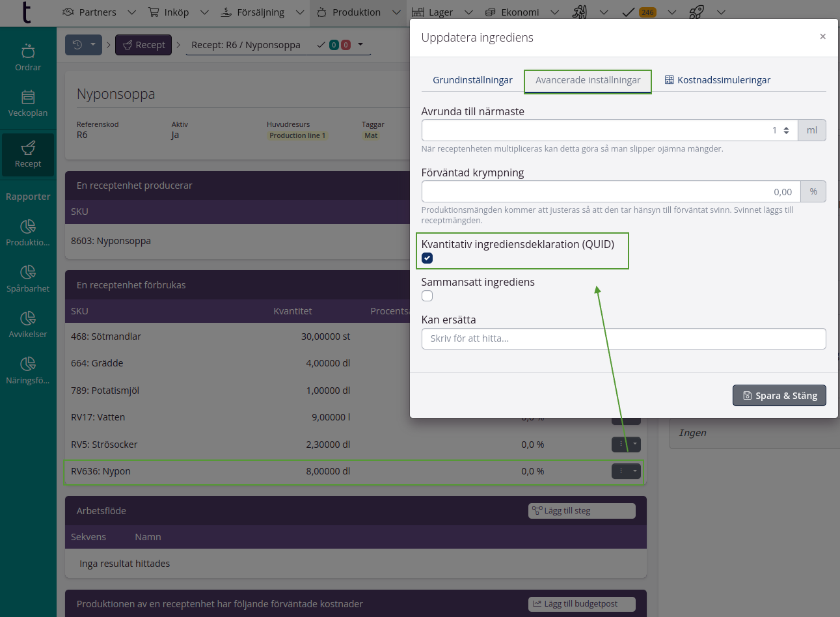Open Veckoplan calendar in sidebar
The height and width of the screenshot is (617, 840).
(28, 103)
